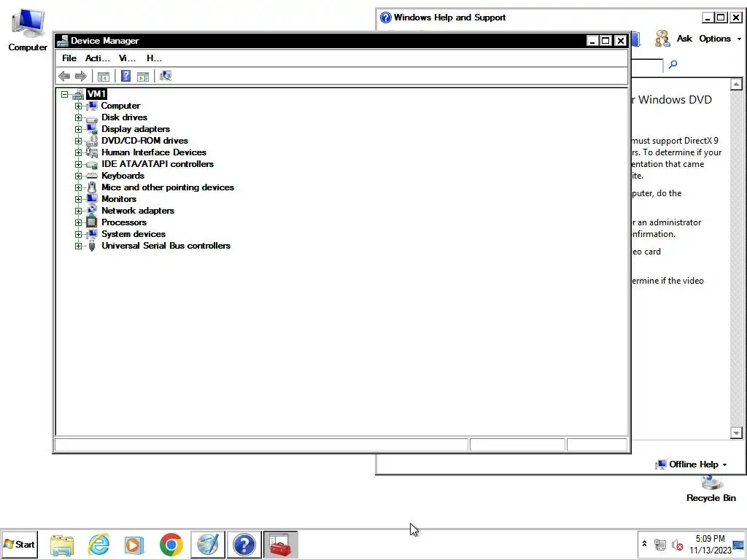Click the taskbar clock showing 5:09 PM
The image size is (747, 560).
[710, 544]
